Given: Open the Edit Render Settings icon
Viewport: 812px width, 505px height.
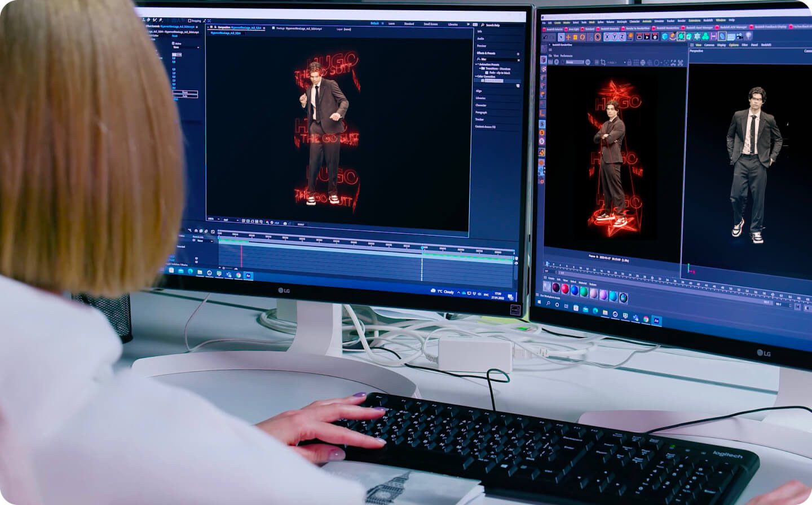Looking at the screenshot, I should click(655, 37).
